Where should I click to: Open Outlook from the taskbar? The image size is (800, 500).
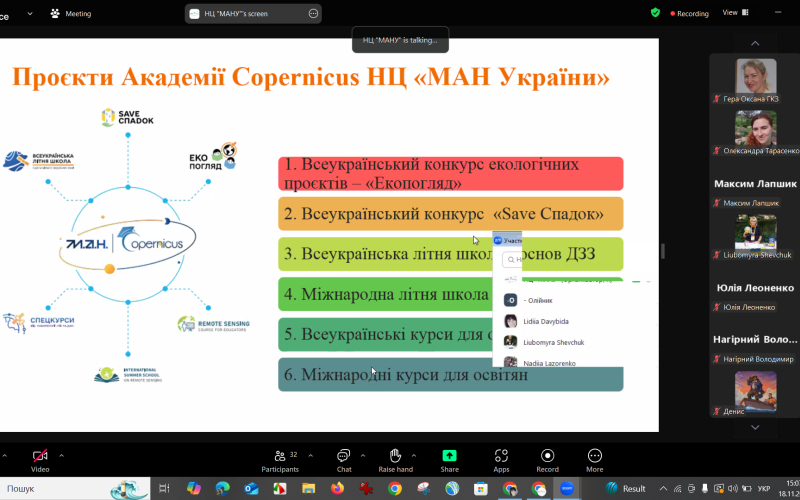click(251, 489)
